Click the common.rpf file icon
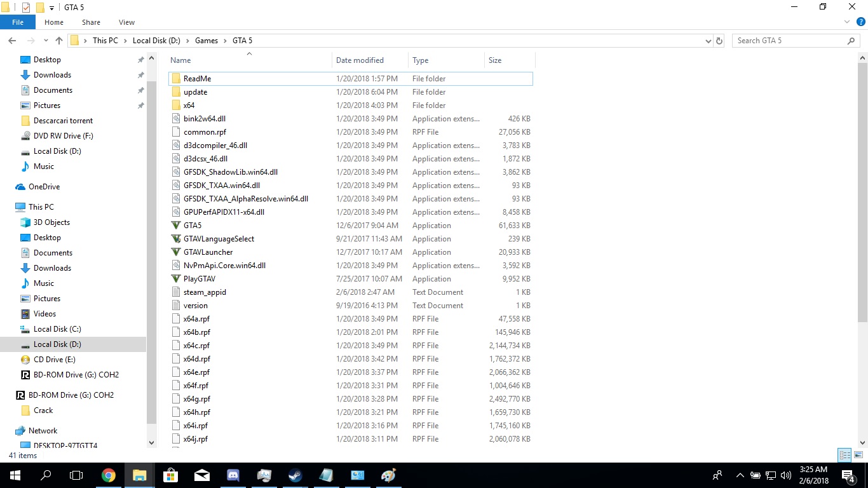This screenshot has width=868, height=488. (x=177, y=132)
